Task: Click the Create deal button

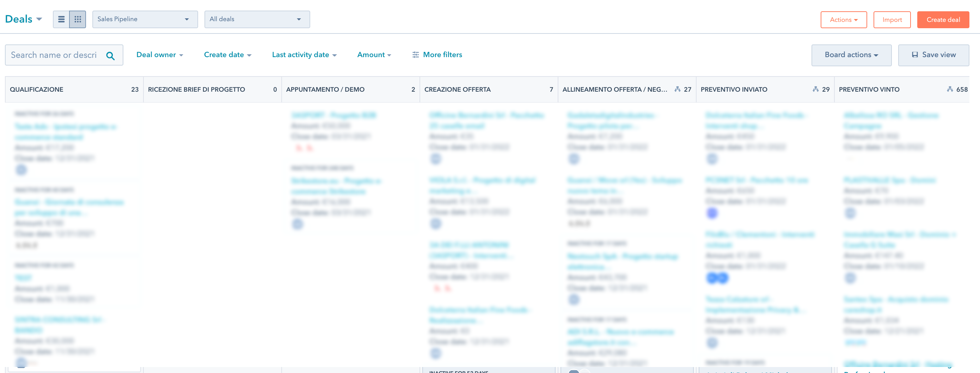Action: coord(943,20)
